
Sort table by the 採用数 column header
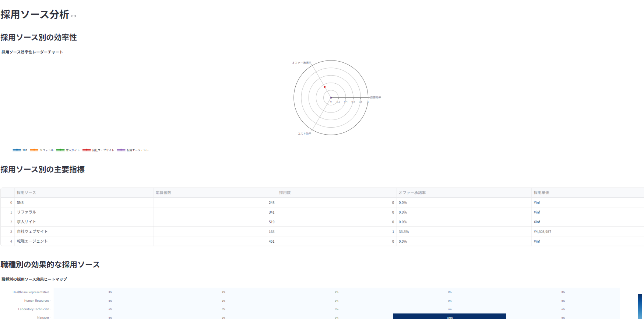pyautogui.click(x=337, y=193)
